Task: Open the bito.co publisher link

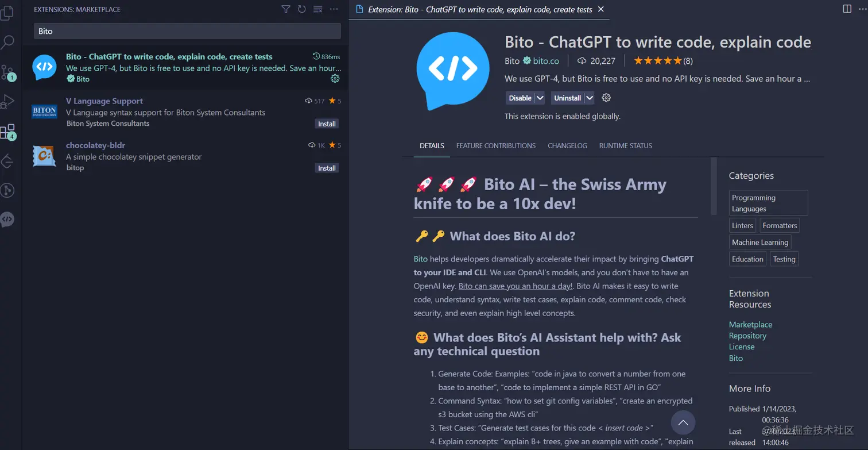Action: point(546,60)
